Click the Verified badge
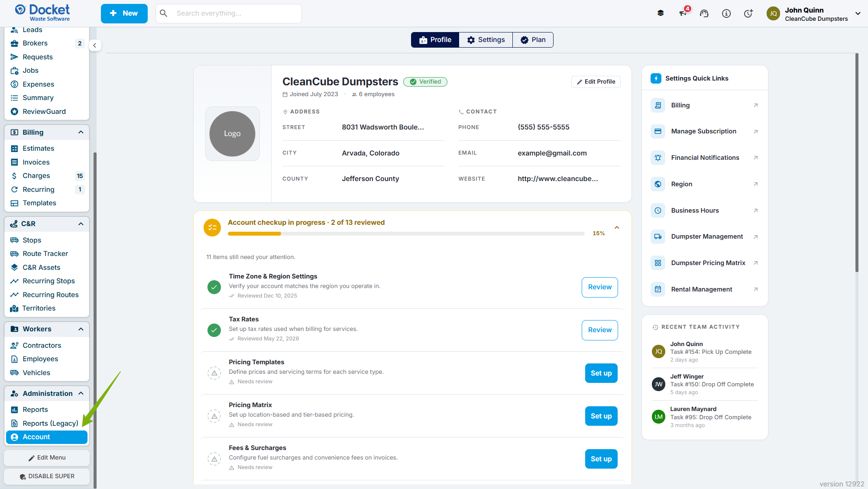Viewport: 868px width, 489px height. pyautogui.click(x=425, y=82)
